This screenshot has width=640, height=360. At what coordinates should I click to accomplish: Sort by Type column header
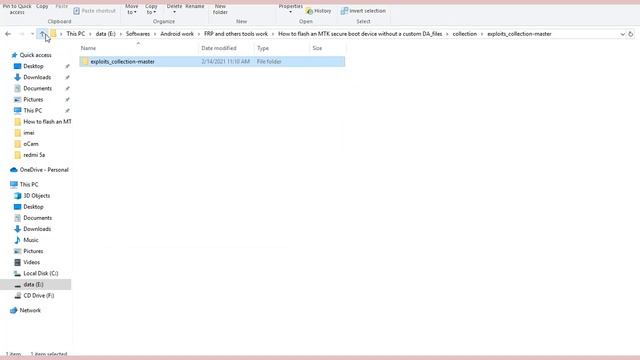(x=263, y=48)
